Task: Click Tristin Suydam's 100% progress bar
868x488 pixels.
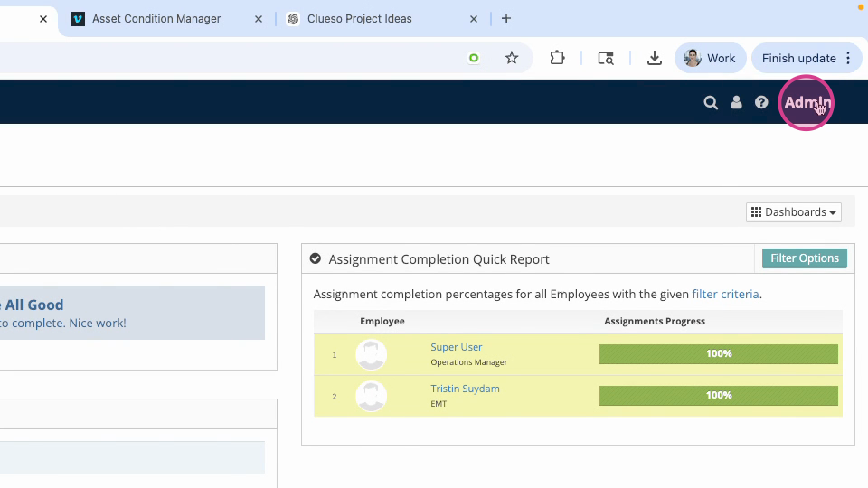Action: 719,396
